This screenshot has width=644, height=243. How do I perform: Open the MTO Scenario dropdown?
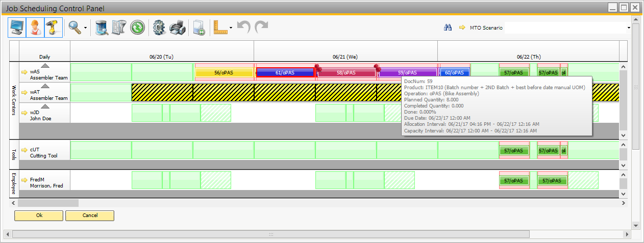coord(629,28)
